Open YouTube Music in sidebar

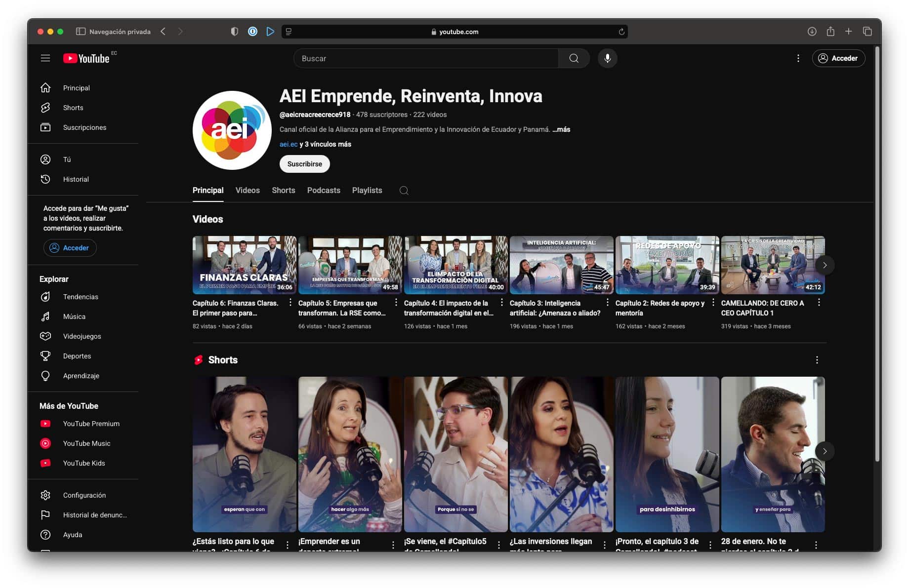pos(86,443)
